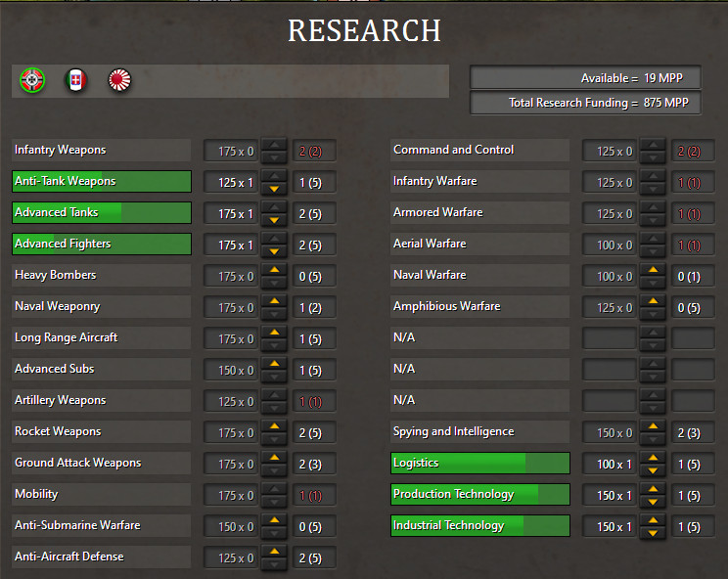The width and height of the screenshot is (728, 579).
Task: Select the Heavy Bombers research row
Action: pyautogui.click(x=102, y=275)
